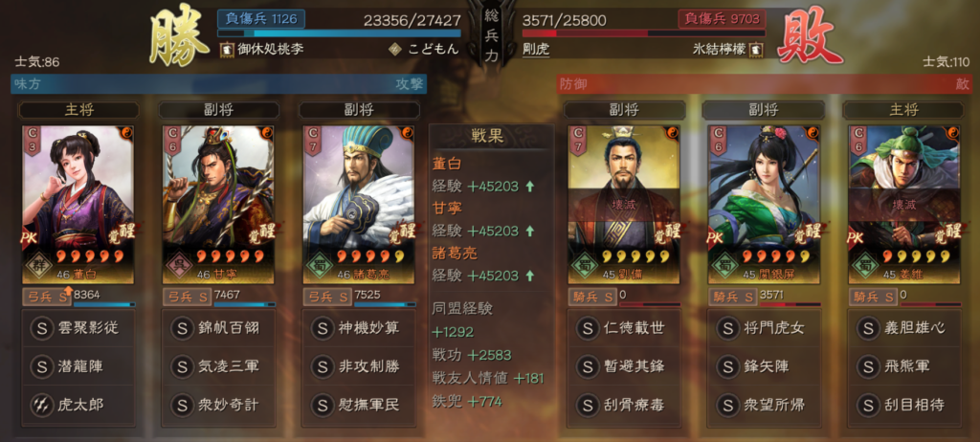Select the 錦帆百翎 skill entry
Viewport: 980px width, 442px height.
click(218, 328)
